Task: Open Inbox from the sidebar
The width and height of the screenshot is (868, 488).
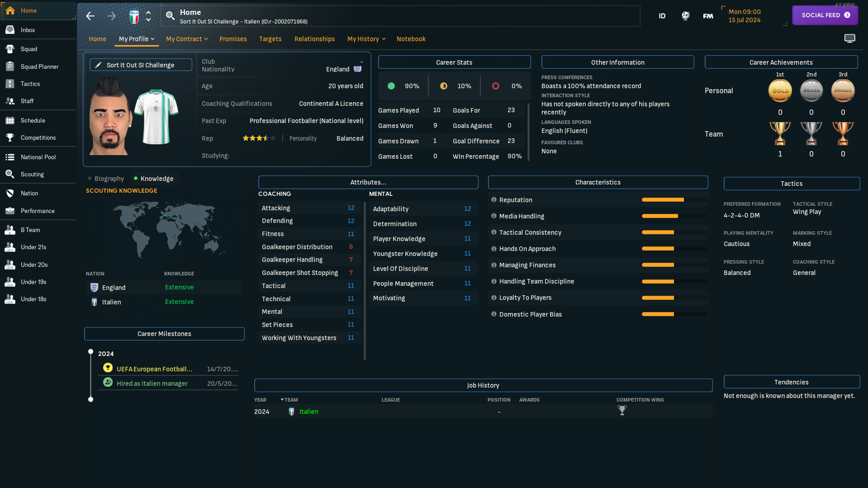Action: coord(28,30)
